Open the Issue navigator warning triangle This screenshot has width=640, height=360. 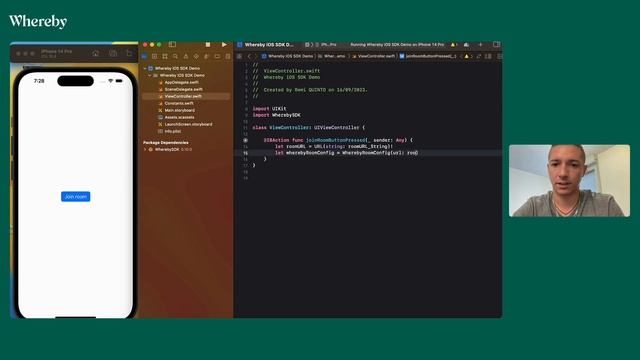coord(186,56)
